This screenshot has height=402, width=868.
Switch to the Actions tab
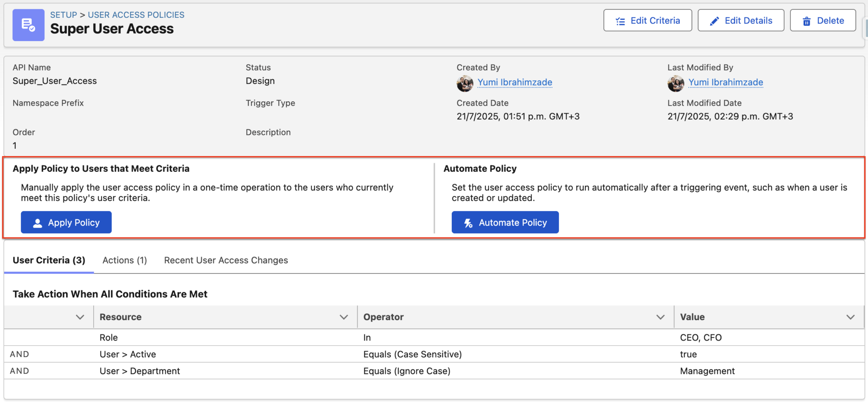(124, 260)
